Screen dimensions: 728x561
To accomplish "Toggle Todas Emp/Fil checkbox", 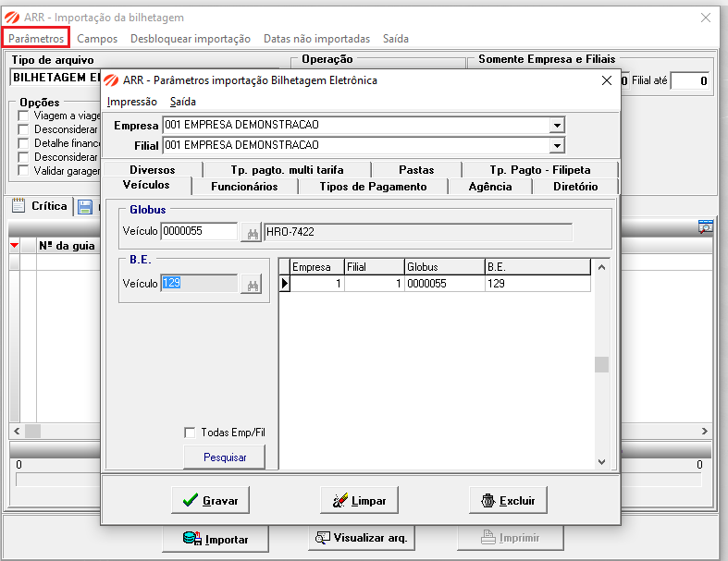I will (x=190, y=433).
